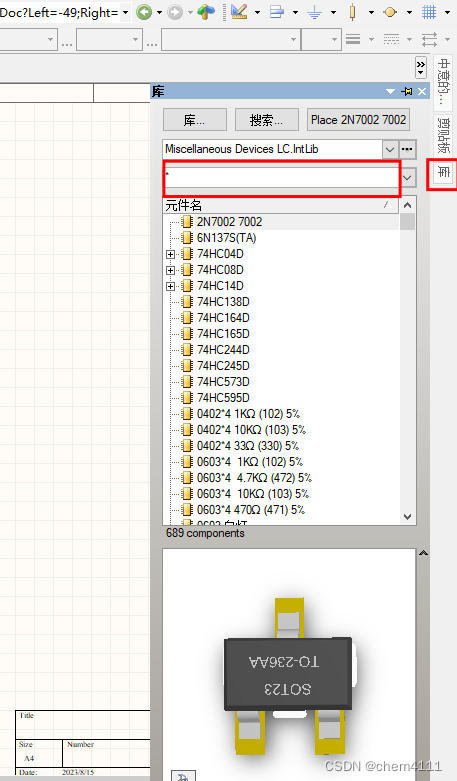Open dropdown next to drawing tools icon

click(x=257, y=12)
